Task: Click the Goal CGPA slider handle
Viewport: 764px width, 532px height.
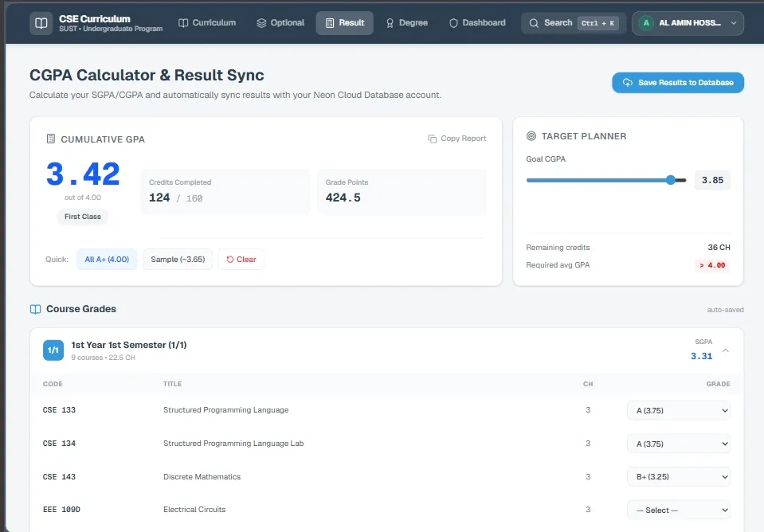Action: point(671,180)
